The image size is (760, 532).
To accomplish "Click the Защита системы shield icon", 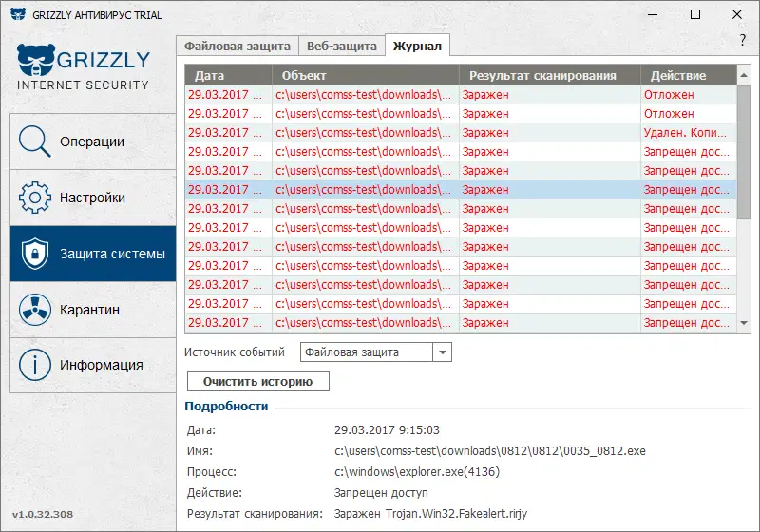I will click(x=34, y=254).
